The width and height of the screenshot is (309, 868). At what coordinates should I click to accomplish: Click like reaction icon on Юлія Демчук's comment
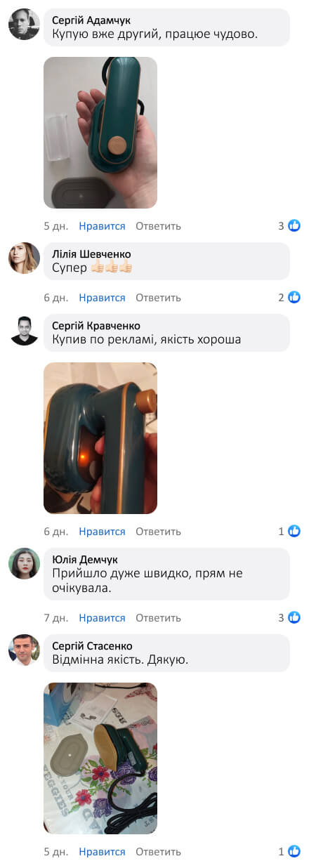[x=294, y=617]
